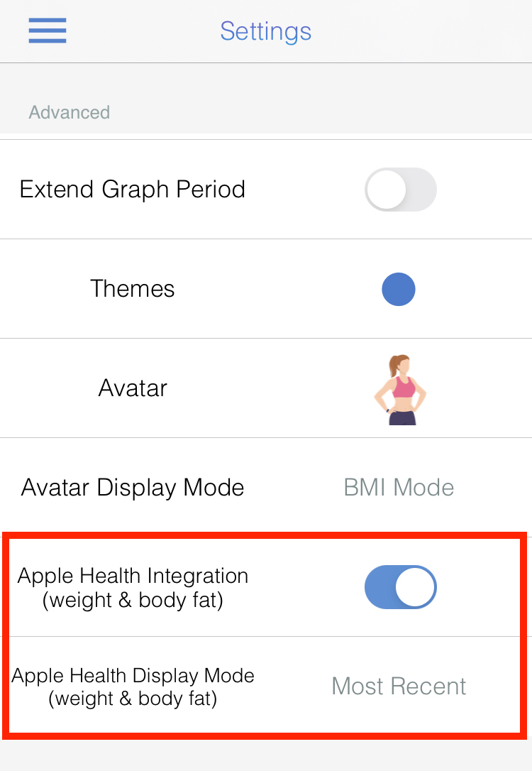Open BMI Mode selector
Viewport: 532px width, 771px height.
[399, 487]
